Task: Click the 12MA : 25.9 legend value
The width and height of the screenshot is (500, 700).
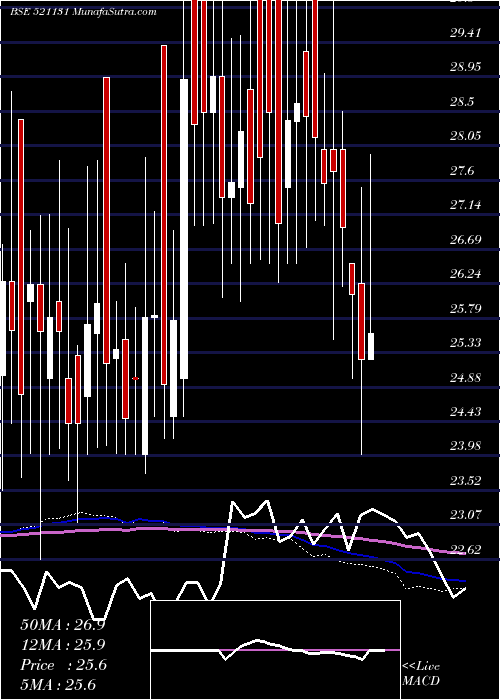Action: click(x=63, y=645)
